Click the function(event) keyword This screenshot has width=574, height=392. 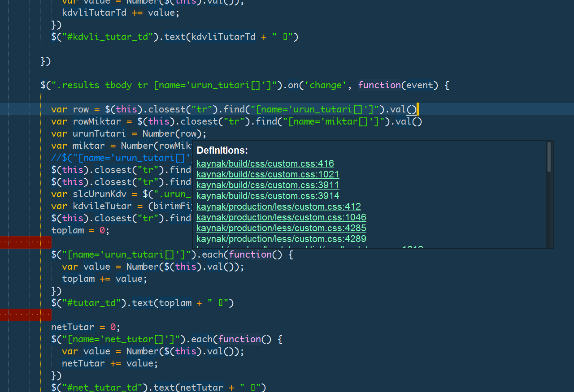pos(379,85)
